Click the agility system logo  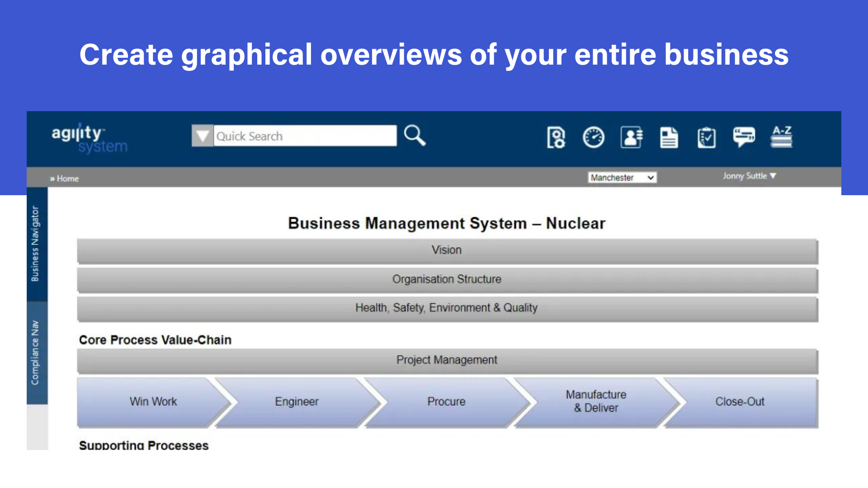coord(90,139)
